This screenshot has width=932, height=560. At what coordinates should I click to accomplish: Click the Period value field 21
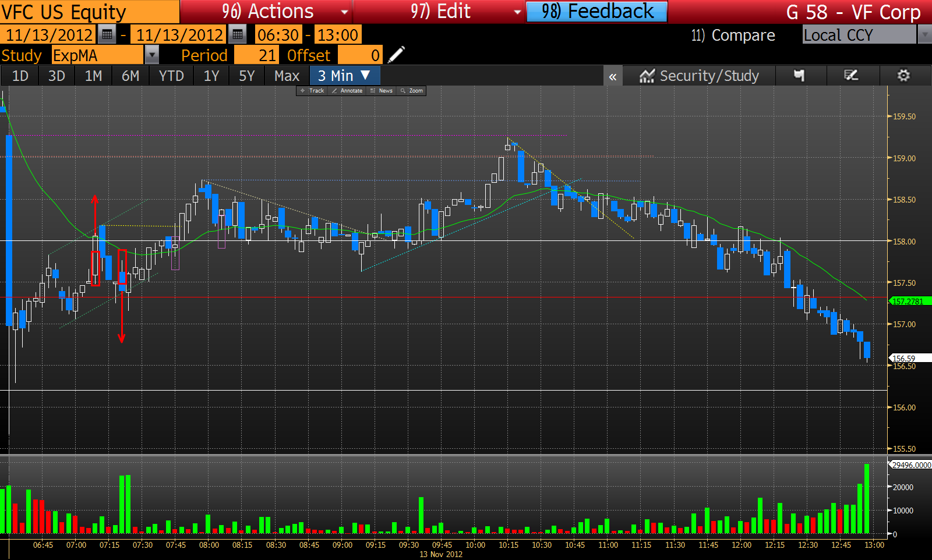point(257,55)
